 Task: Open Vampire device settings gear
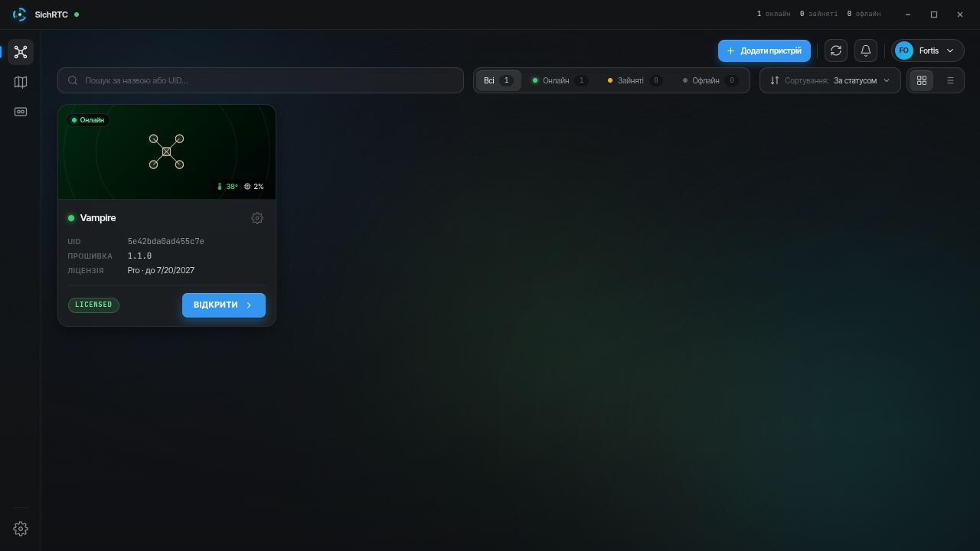click(x=257, y=218)
